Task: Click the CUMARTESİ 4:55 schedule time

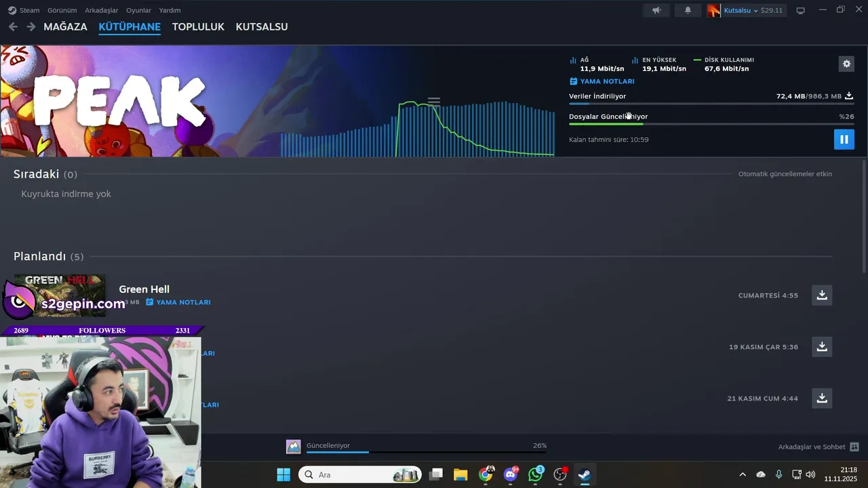Action: pyautogui.click(x=768, y=296)
